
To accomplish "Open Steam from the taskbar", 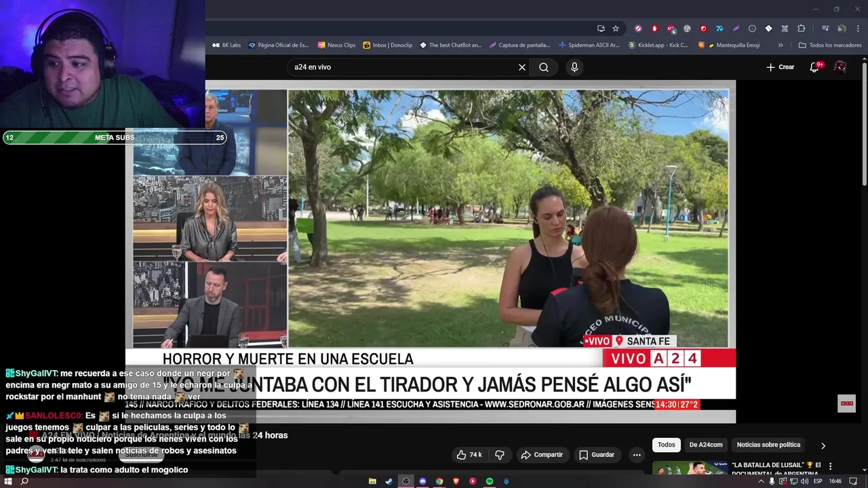I will tap(389, 481).
